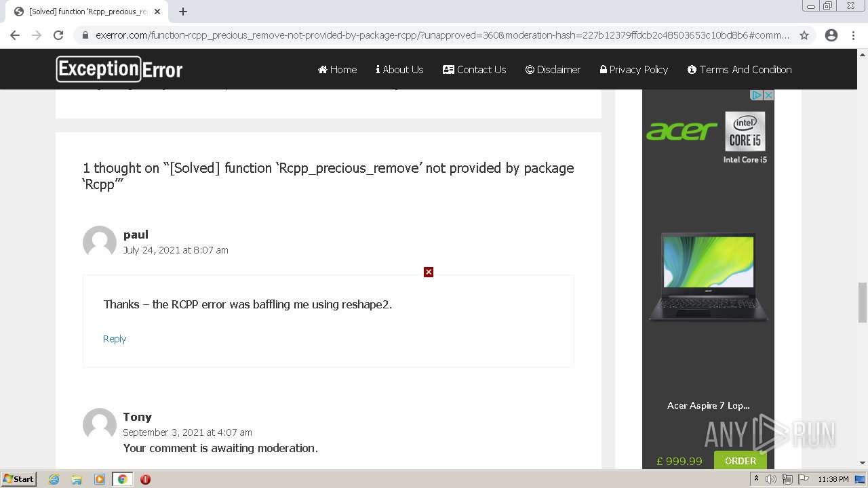Launch Internet Explorer from the taskbar
The image size is (868, 488).
(x=54, y=479)
